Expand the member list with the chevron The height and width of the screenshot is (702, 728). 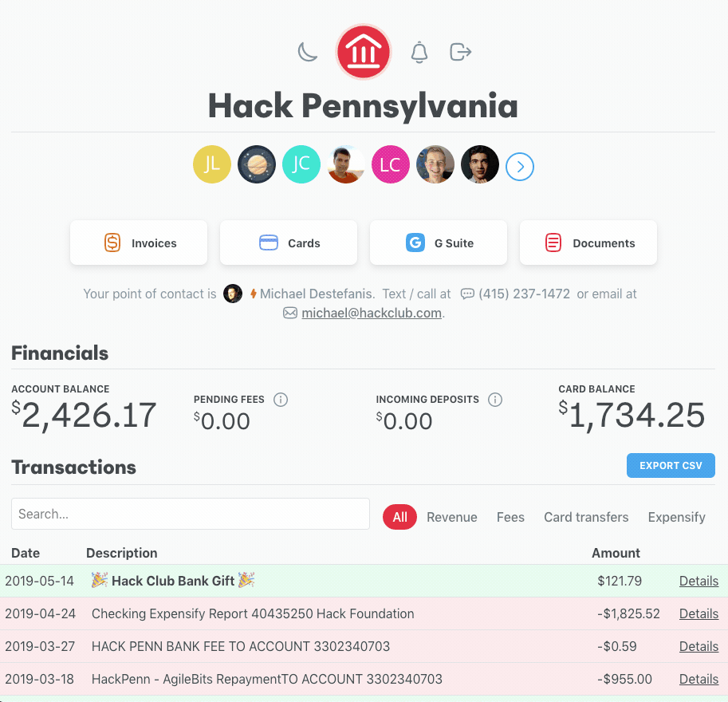(x=520, y=166)
